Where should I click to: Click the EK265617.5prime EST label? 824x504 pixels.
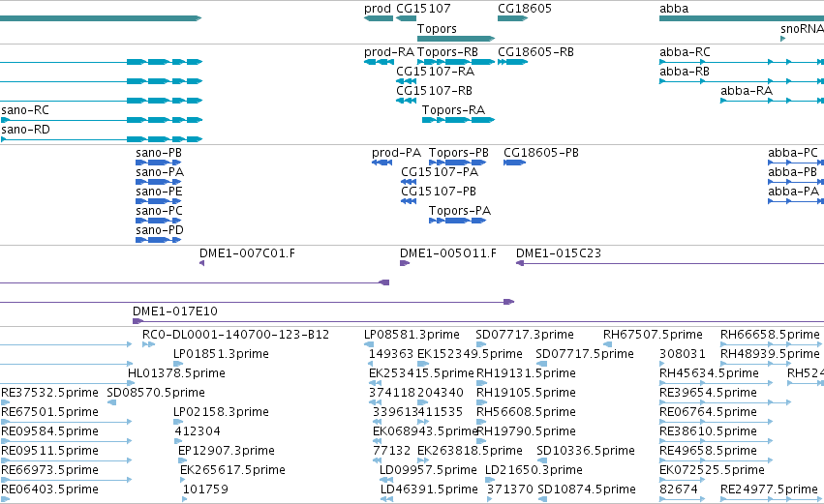pos(232,471)
